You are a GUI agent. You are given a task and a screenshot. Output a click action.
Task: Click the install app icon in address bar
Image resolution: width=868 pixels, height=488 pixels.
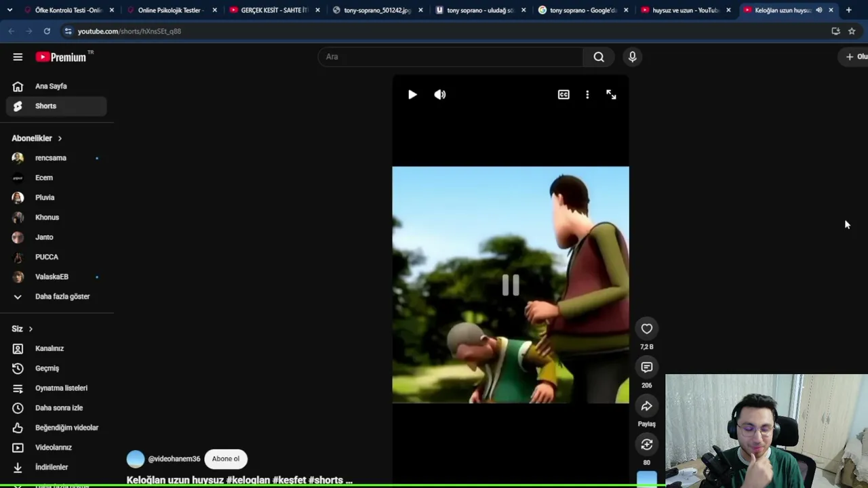tap(835, 31)
